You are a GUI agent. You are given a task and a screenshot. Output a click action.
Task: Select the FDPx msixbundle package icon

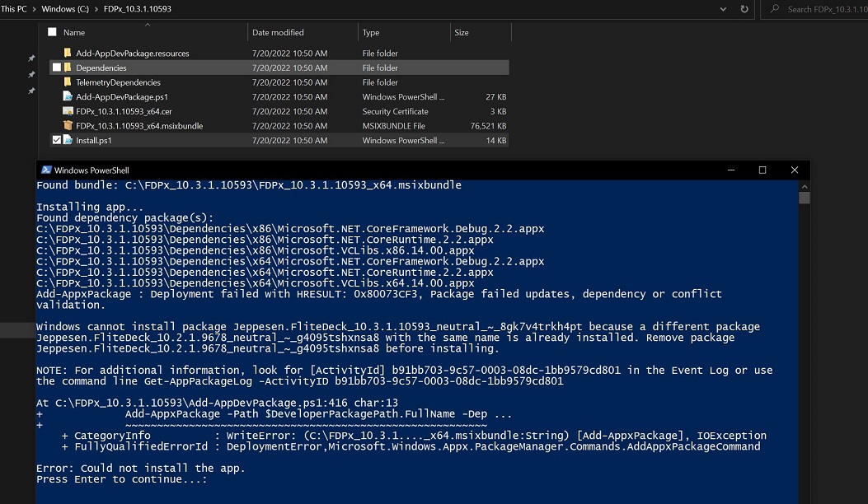point(69,125)
